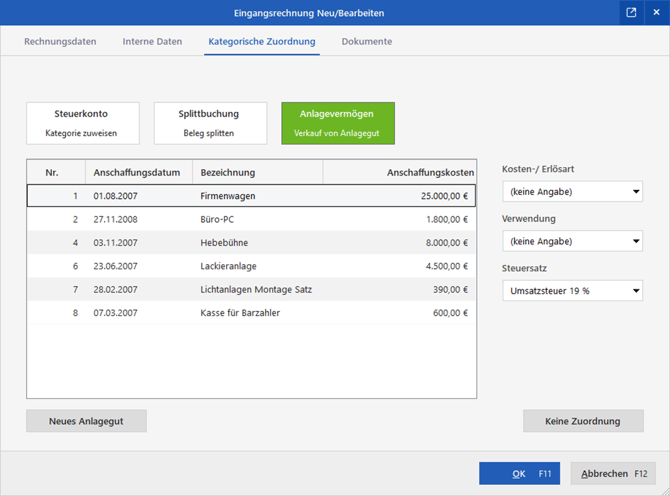Pick the Lackieranlage entry in the list

click(251, 266)
